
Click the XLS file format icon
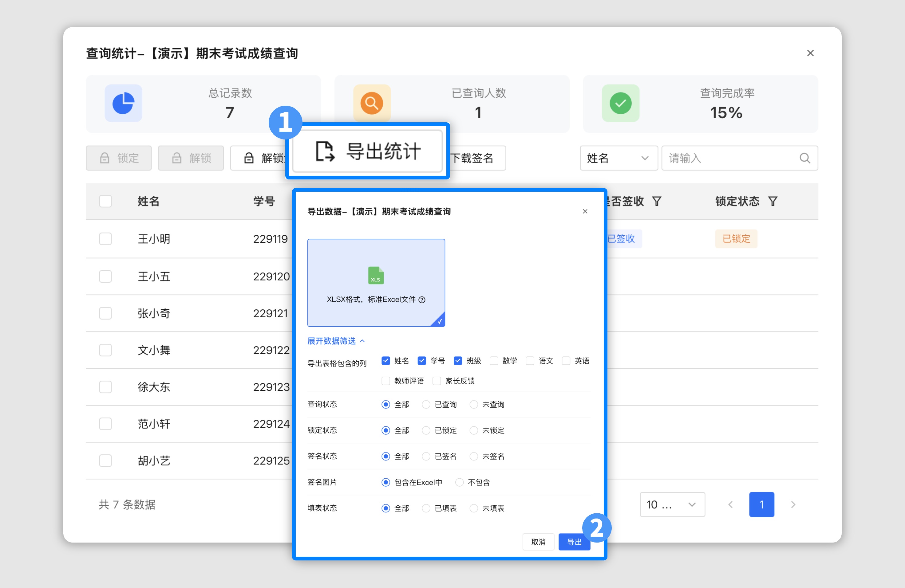pos(376,275)
